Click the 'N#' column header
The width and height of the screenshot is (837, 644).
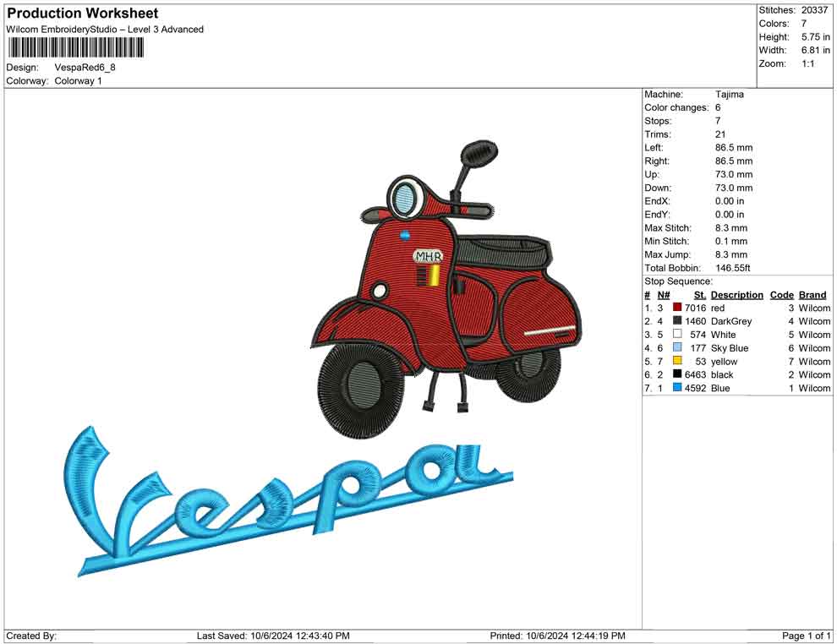pyautogui.click(x=664, y=294)
